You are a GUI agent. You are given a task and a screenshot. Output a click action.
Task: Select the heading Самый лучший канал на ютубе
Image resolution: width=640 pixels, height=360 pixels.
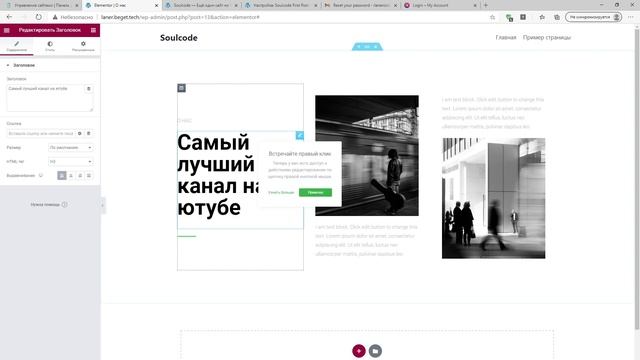pos(217,176)
